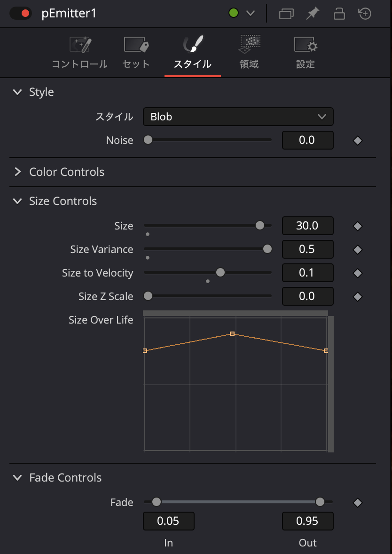Click the Size value field
The width and height of the screenshot is (392, 554).
pos(307,226)
